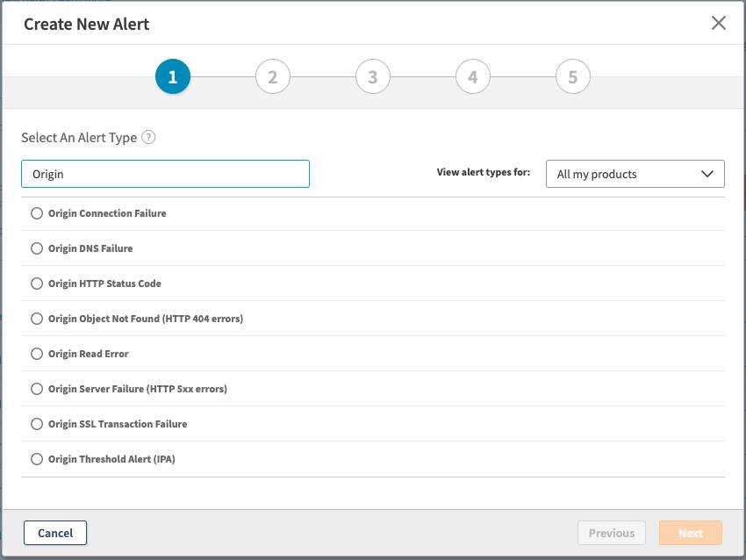This screenshot has width=746, height=560.
Task: Open the All my products dropdown
Action: pos(635,174)
